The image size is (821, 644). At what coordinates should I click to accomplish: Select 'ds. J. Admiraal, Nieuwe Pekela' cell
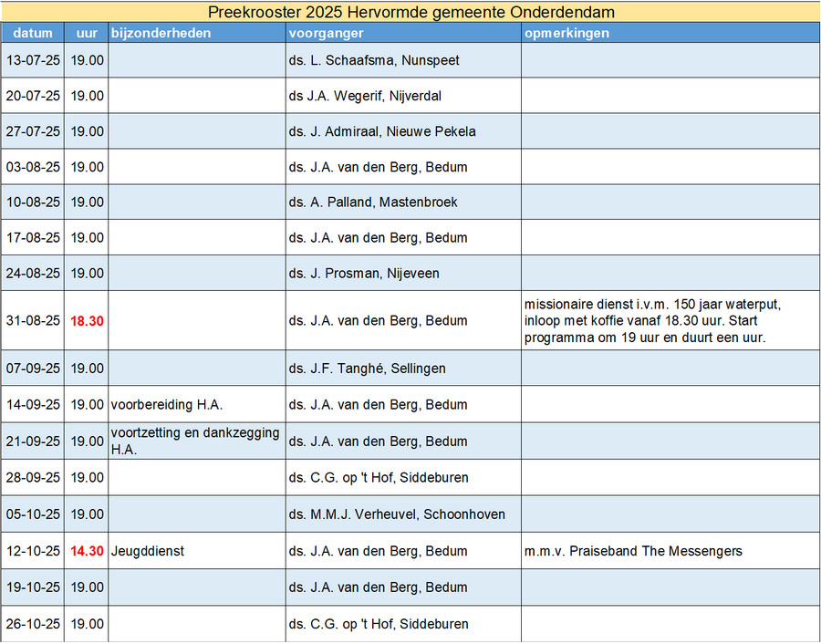[404, 131]
